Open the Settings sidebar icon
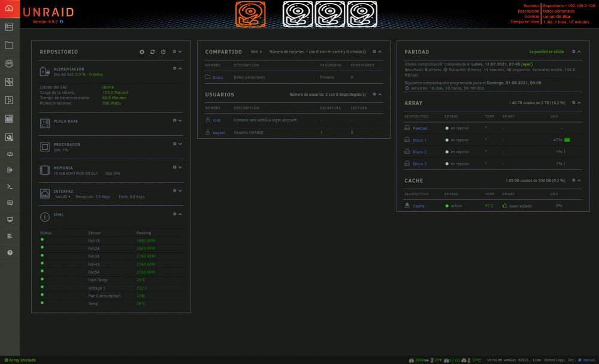 [x=9, y=82]
